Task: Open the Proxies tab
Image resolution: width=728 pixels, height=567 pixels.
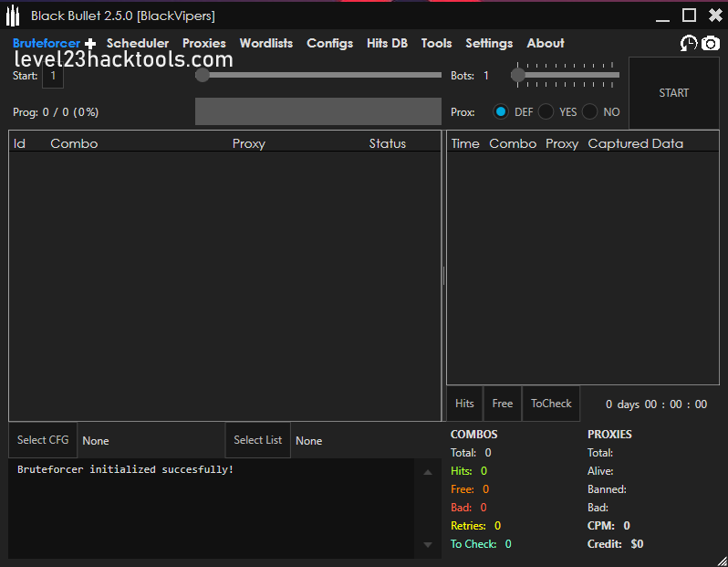Action: pyautogui.click(x=204, y=43)
